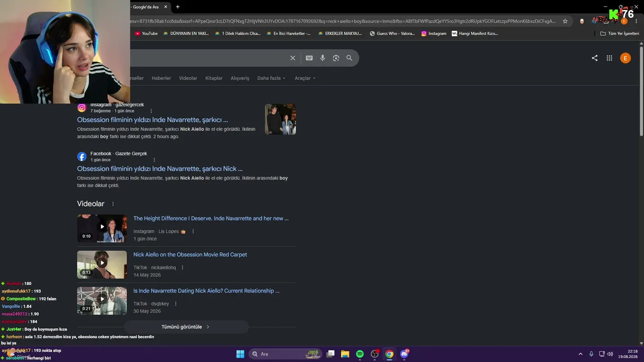Open the on-screen keyboard input tool

tap(309, 58)
